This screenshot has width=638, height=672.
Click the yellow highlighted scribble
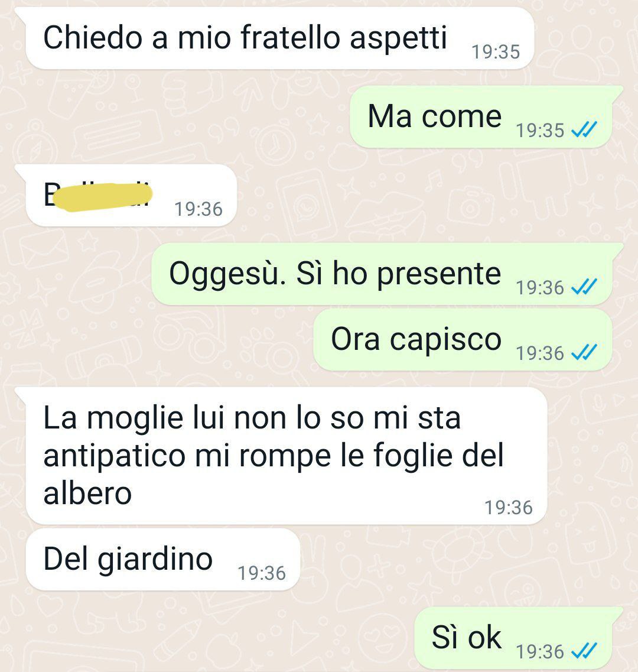pyautogui.click(x=104, y=197)
